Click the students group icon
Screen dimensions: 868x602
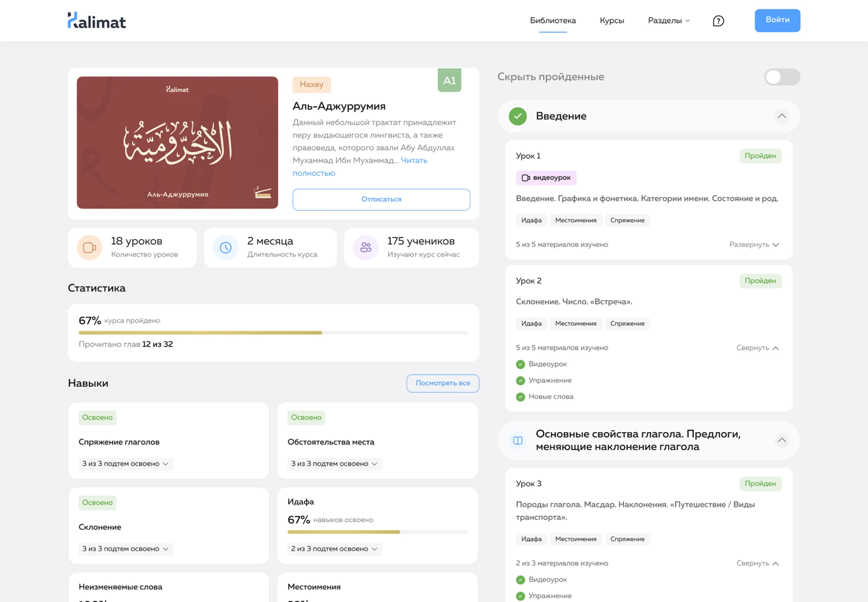pyautogui.click(x=366, y=248)
